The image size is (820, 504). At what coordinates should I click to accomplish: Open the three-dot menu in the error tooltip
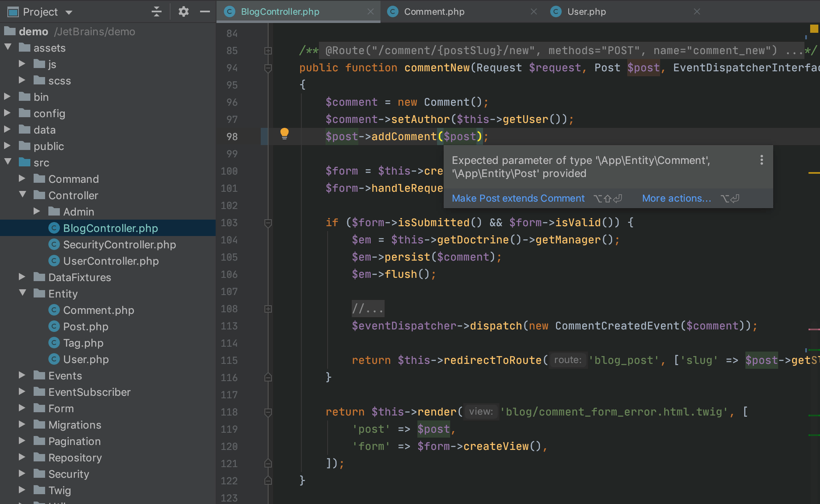(761, 160)
